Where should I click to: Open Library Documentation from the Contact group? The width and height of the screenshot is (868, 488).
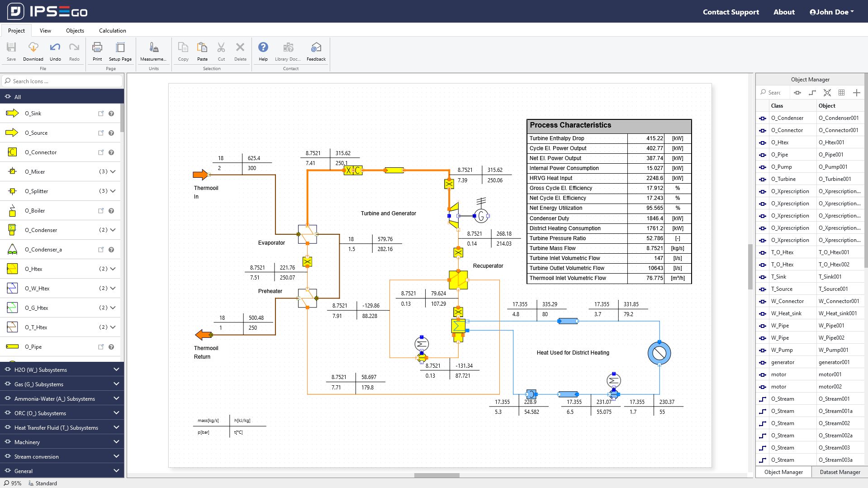coord(288,51)
